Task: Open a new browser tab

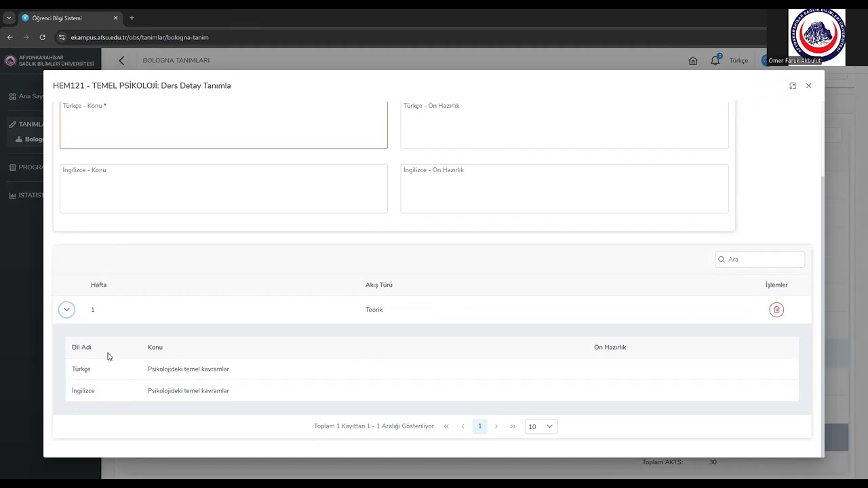Action: (x=132, y=18)
